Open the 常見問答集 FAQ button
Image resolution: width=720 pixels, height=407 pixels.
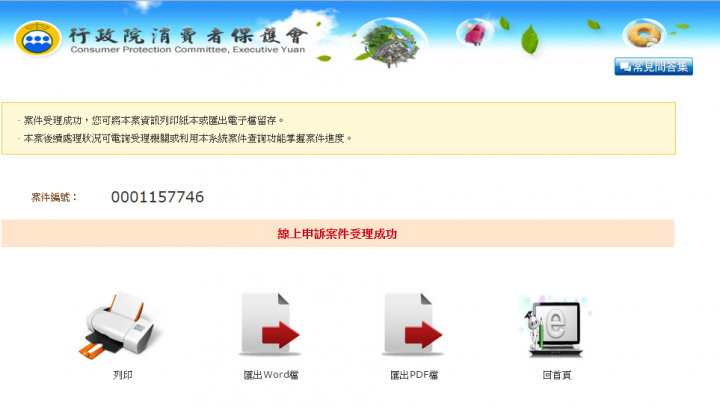[653, 67]
